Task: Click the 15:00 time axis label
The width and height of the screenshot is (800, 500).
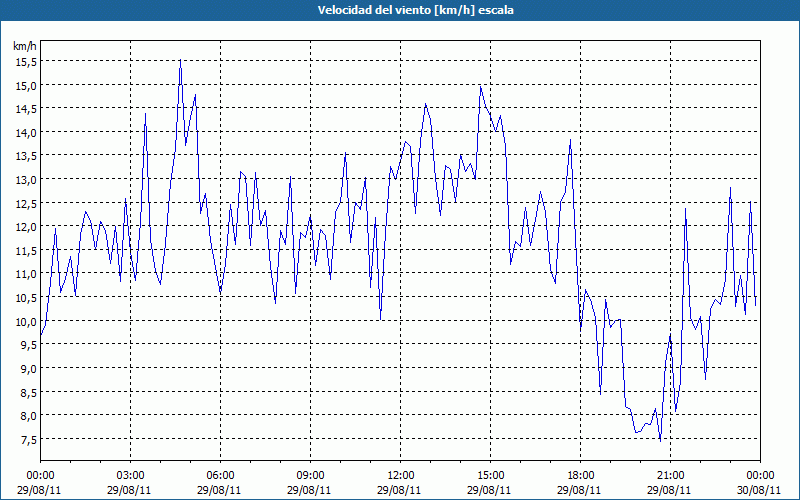Action: pos(490,476)
